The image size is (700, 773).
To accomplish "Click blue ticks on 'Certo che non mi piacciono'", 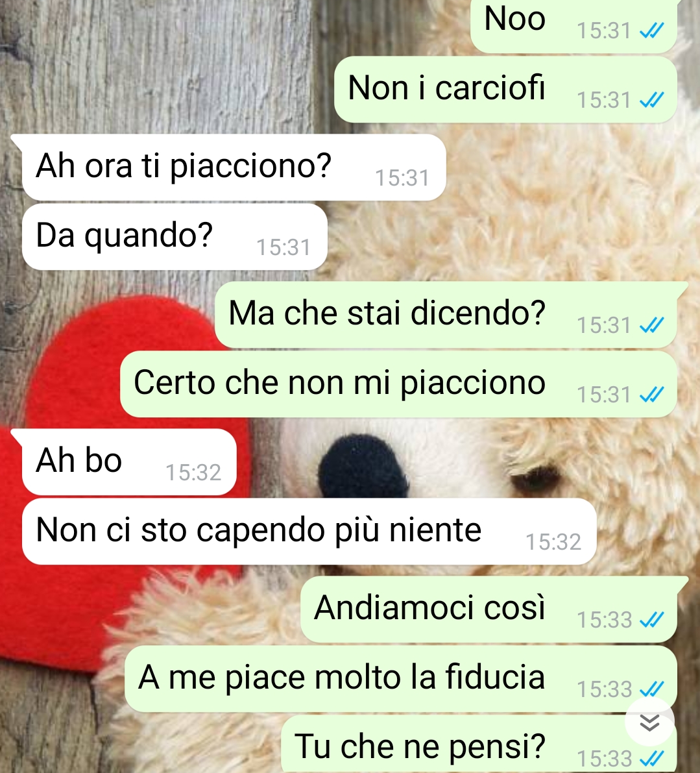I will 651,395.
